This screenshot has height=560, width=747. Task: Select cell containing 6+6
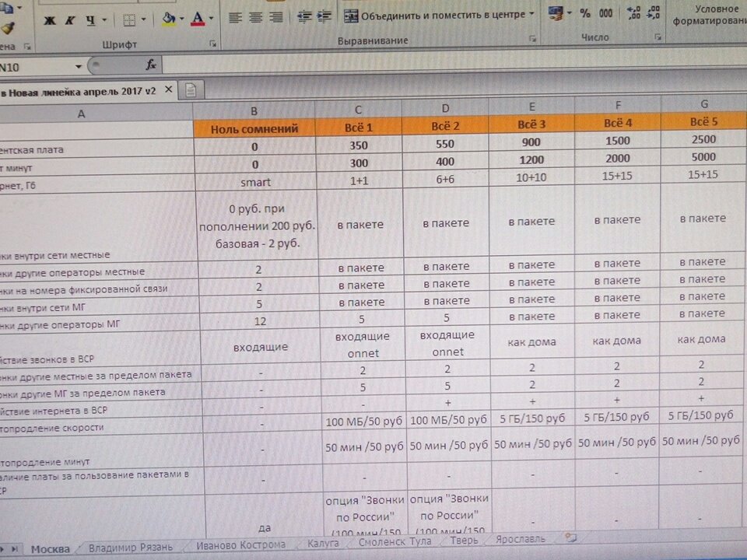click(x=445, y=179)
